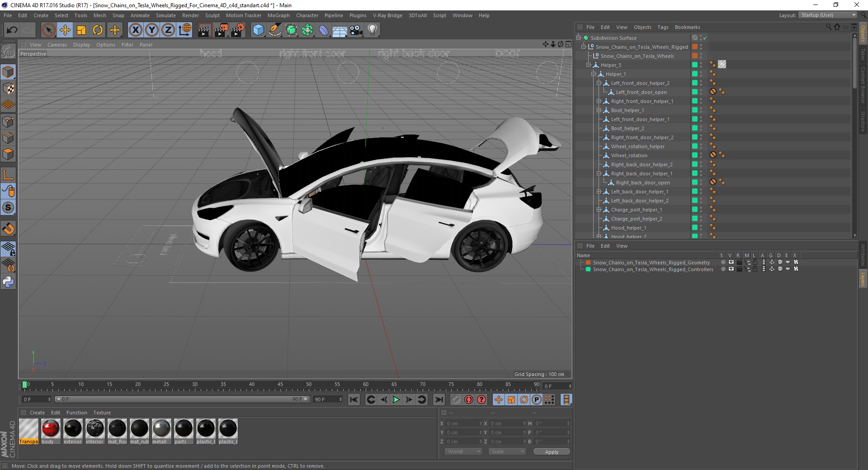This screenshot has height=470, width=868.
Task: Click the Apply button
Action: coord(552,452)
